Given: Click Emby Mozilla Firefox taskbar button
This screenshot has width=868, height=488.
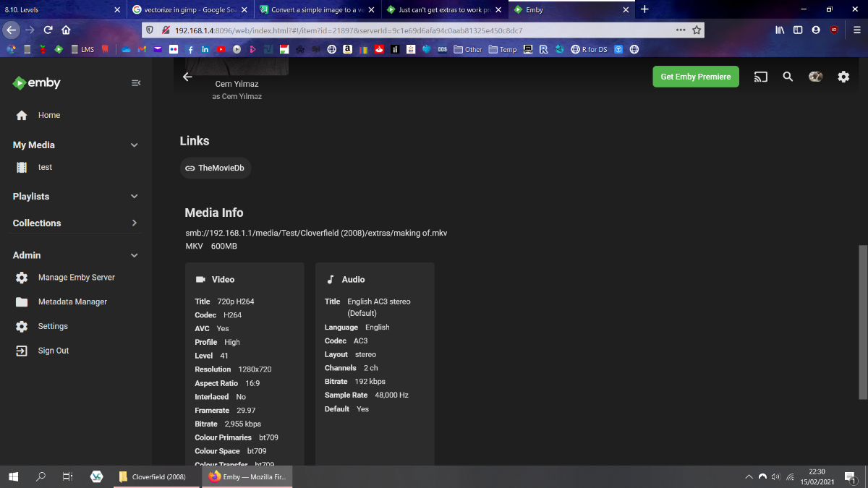Looking at the screenshot, I should 247,477.
